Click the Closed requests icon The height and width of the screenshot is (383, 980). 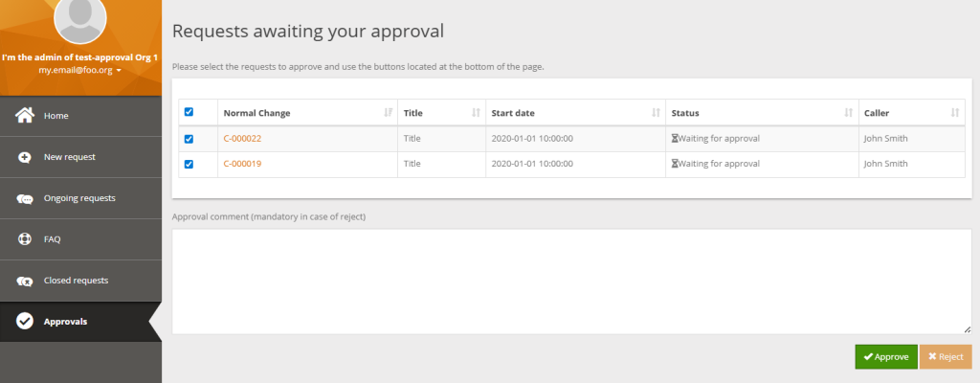(x=25, y=281)
